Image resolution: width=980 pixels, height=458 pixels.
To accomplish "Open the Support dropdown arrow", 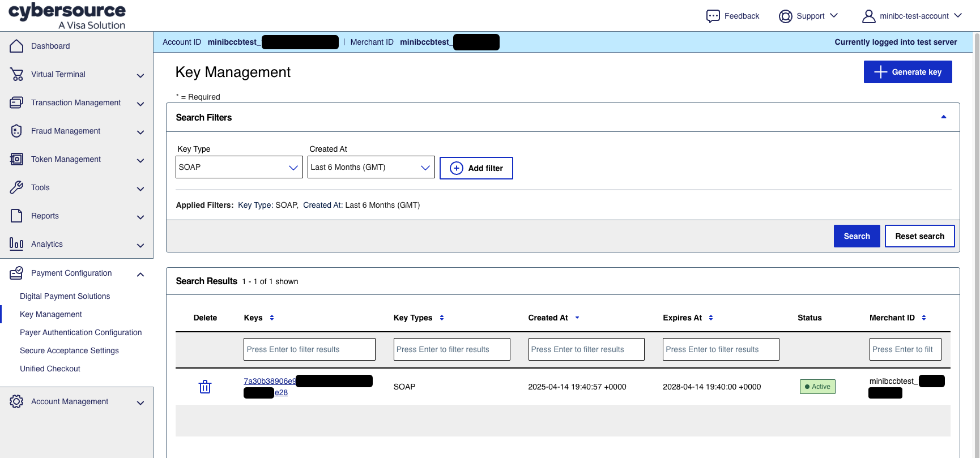I will click(834, 15).
